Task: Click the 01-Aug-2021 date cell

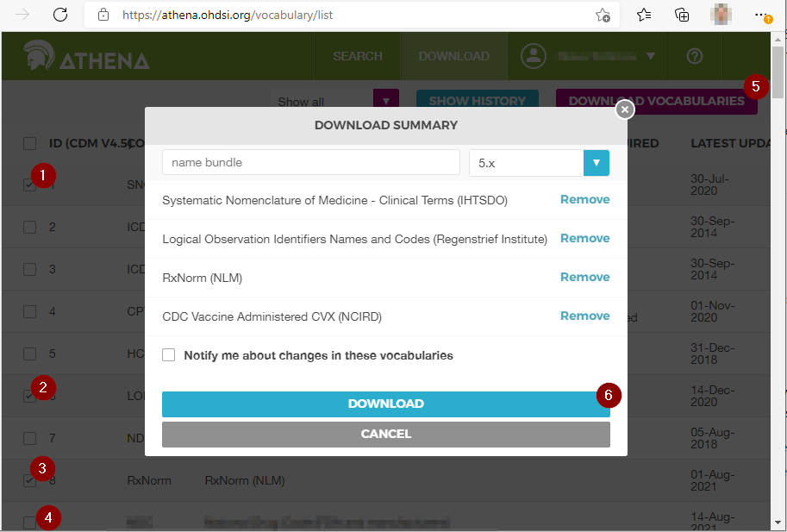Action: point(712,480)
